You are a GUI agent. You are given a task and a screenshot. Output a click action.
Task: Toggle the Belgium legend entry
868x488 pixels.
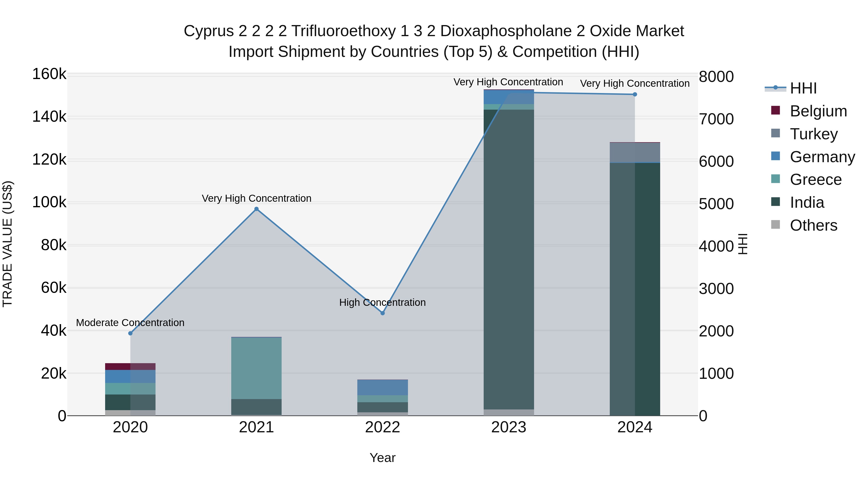(x=809, y=111)
